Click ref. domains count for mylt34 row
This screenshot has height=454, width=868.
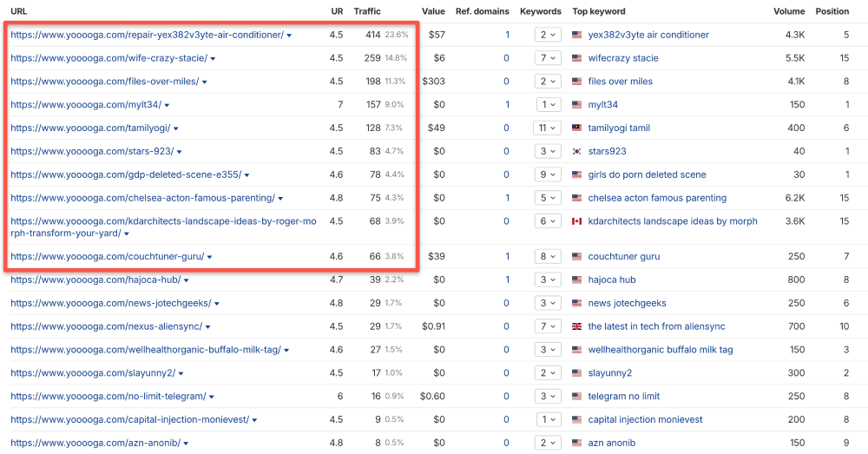pyautogui.click(x=507, y=105)
